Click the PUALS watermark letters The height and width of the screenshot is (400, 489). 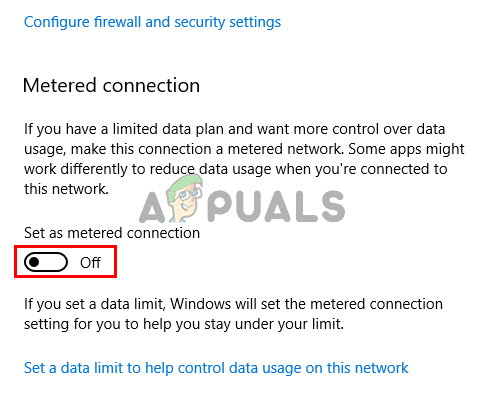click(277, 207)
